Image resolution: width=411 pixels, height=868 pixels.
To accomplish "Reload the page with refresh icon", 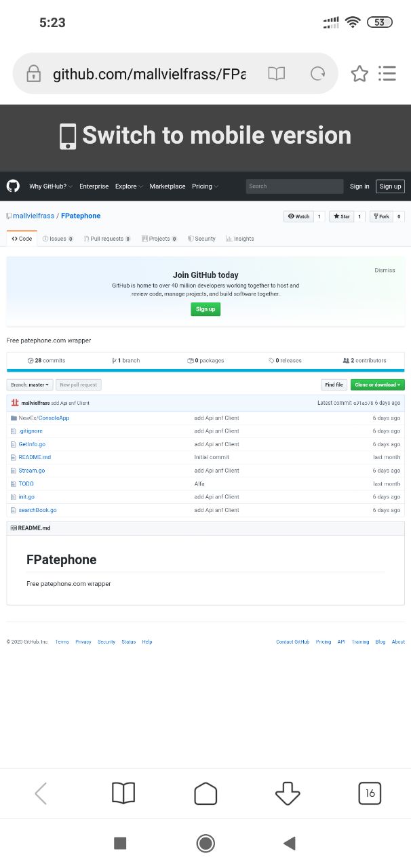I will click(317, 74).
